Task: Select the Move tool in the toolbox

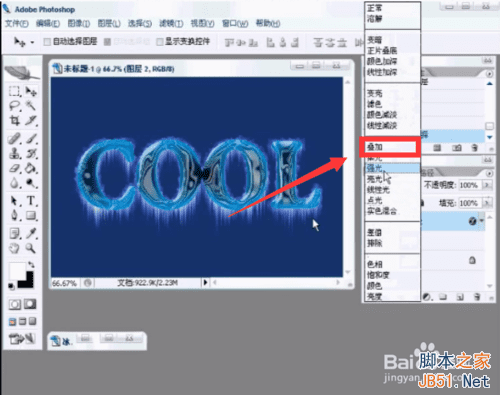Action: pyautogui.click(x=31, y=91)
